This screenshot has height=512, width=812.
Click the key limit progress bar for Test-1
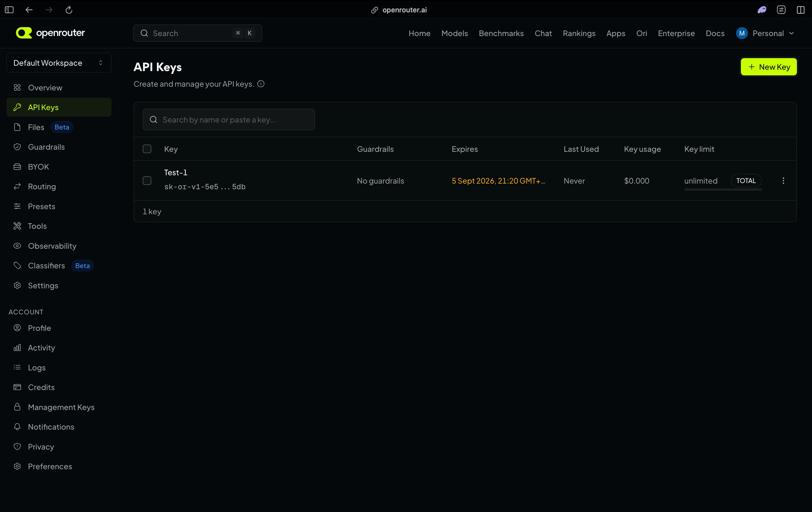tap(723, 190)
